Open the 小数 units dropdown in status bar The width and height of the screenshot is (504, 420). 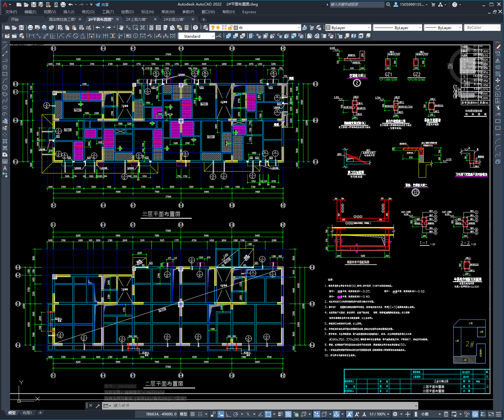coord(431,414)
